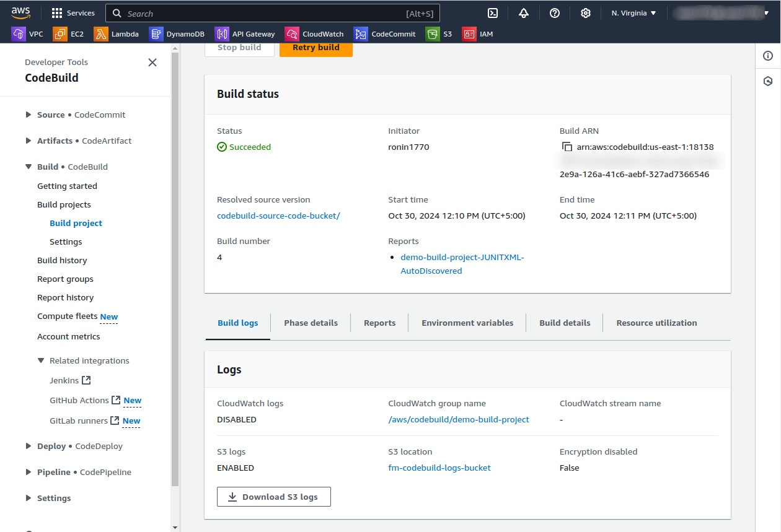
Task: Open the AWS home logo
Action: click(20, 12)
